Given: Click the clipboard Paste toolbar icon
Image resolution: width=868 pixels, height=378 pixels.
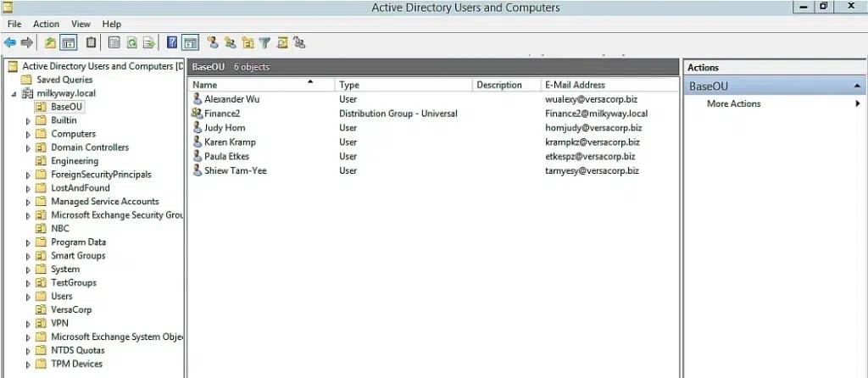Looking at the screenshot, I should point(92,42).
